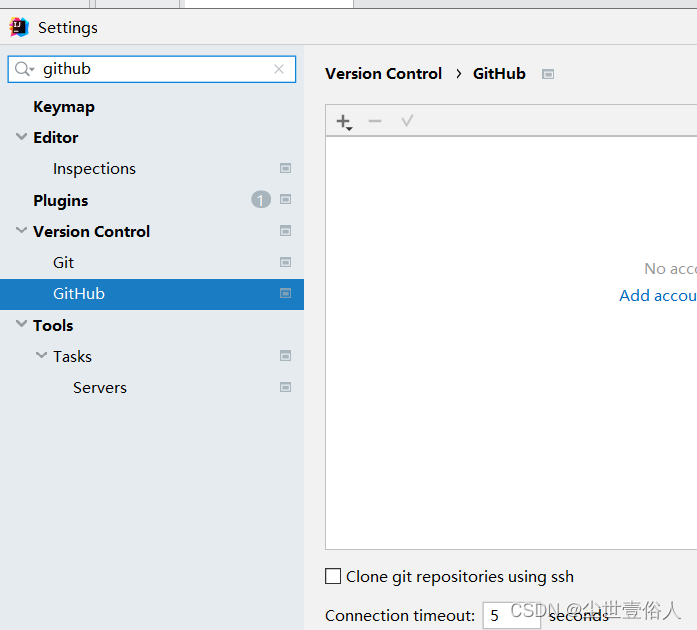This screenshot has width=697, height=630.
Task: Collapse the Tasks tree node
Action: (41, 355)
